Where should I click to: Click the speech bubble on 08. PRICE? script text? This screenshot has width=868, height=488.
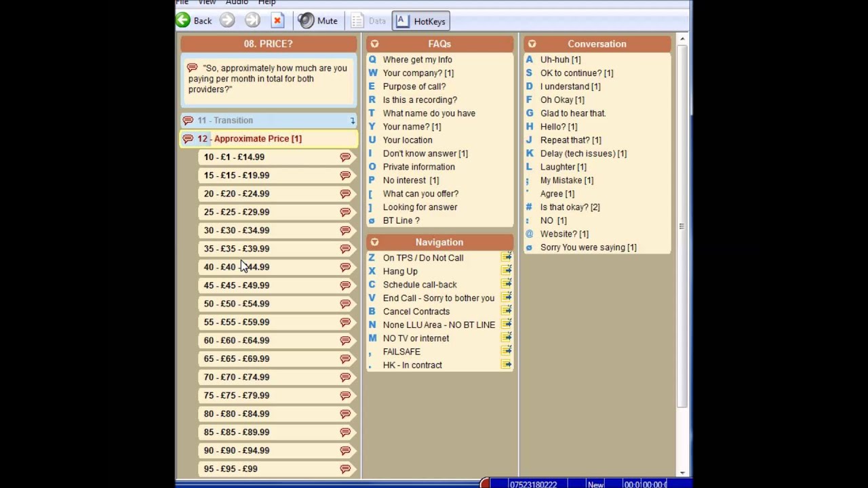192,68
